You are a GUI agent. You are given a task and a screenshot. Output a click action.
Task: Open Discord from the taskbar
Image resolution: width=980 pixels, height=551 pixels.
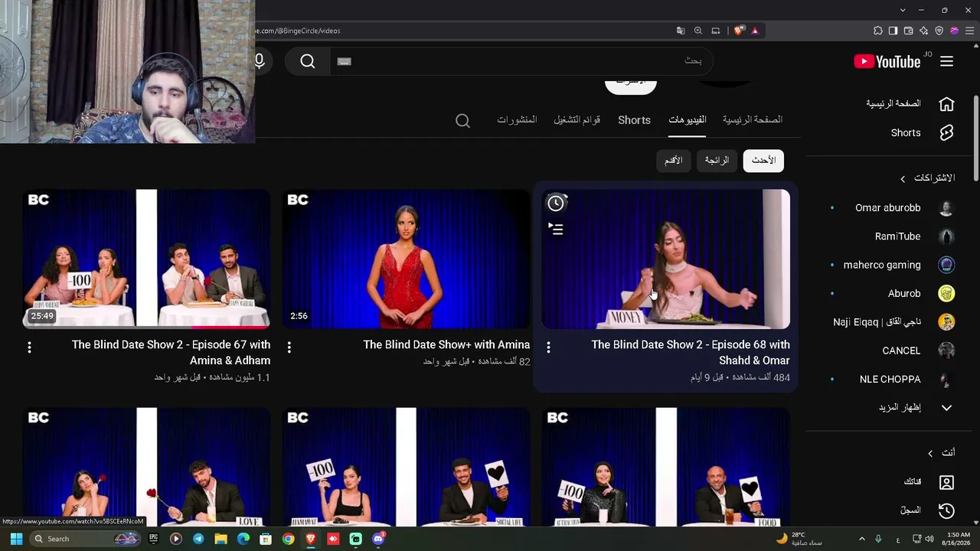point(378,539)
